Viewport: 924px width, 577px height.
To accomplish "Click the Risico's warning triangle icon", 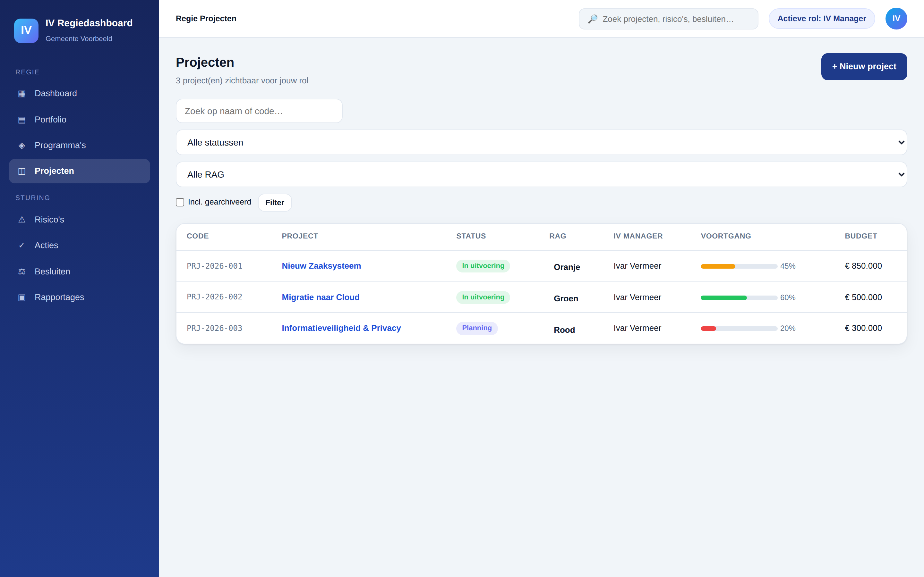I will (22, 220).
